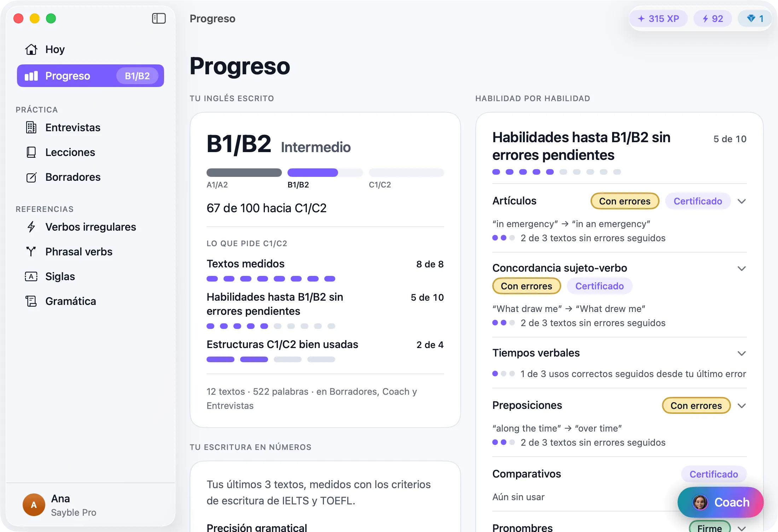
Task: Open Phrasal verbs reference
Action: (91, 251)
